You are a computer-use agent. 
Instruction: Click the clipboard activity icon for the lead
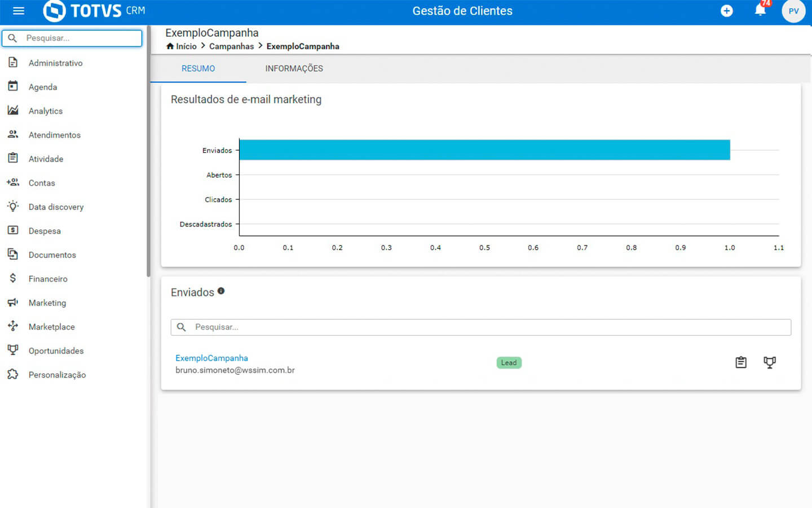coord(741,362)
